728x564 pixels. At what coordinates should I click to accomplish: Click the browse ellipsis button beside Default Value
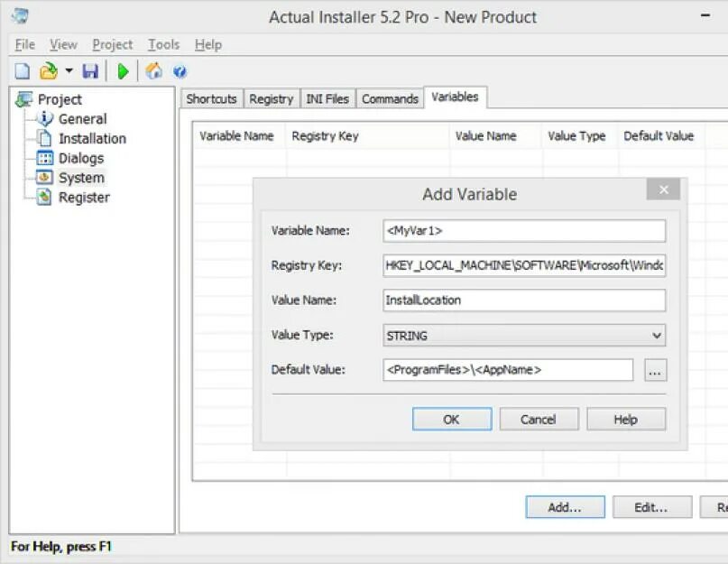(x=655, y=370)
